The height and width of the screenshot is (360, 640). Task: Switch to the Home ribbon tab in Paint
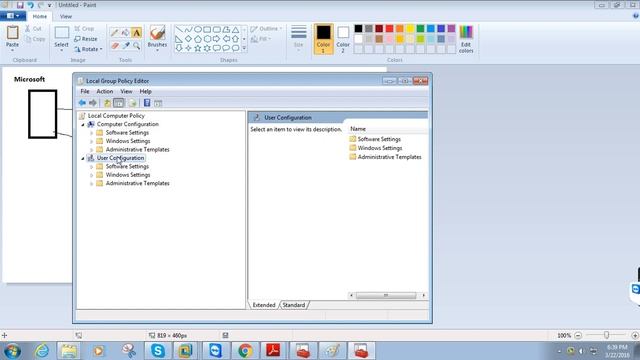click(x=40, y=16)
